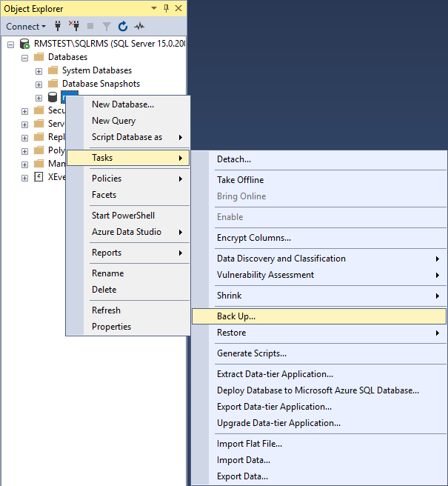The image size is (448, 486).
Task: Open the Reports submenu
Action: [x=128, y=253]
